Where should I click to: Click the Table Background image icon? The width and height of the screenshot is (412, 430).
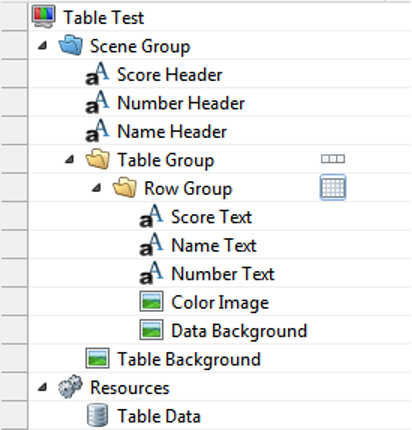tap(97, 358)
